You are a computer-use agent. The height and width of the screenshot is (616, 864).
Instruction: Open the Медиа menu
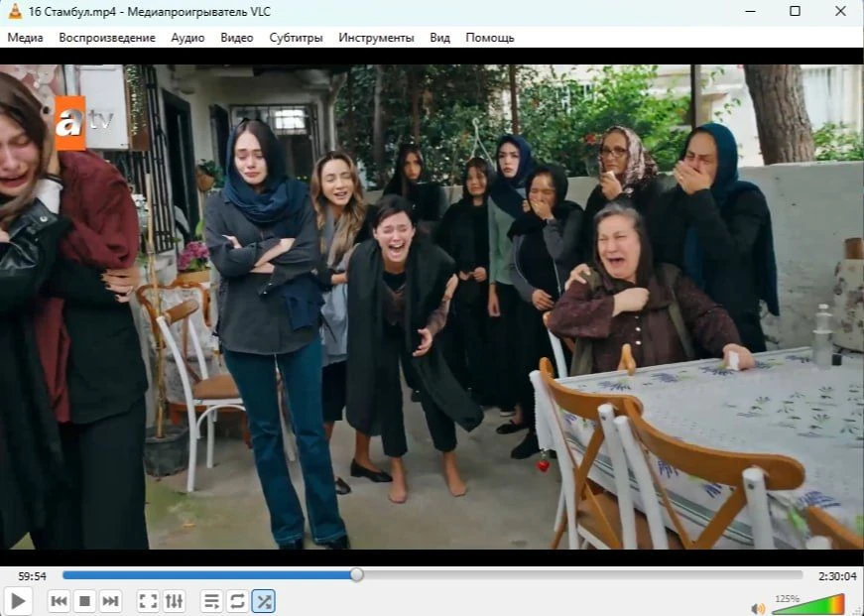pyautogui.click(x=26, y=38)
